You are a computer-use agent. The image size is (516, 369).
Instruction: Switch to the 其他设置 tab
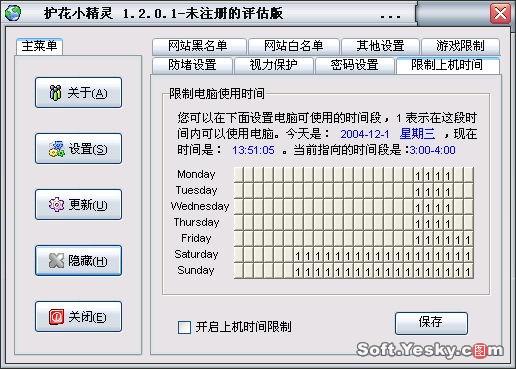[x=380, y=46]
